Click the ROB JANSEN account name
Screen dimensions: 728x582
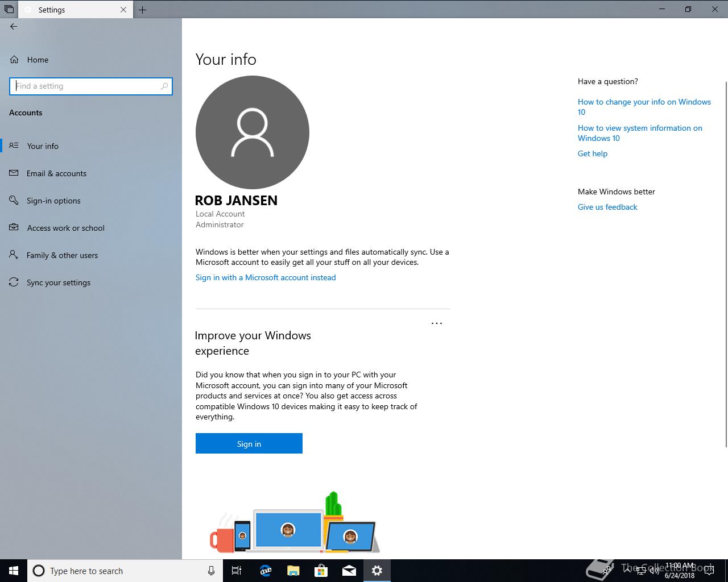(236, 200)
